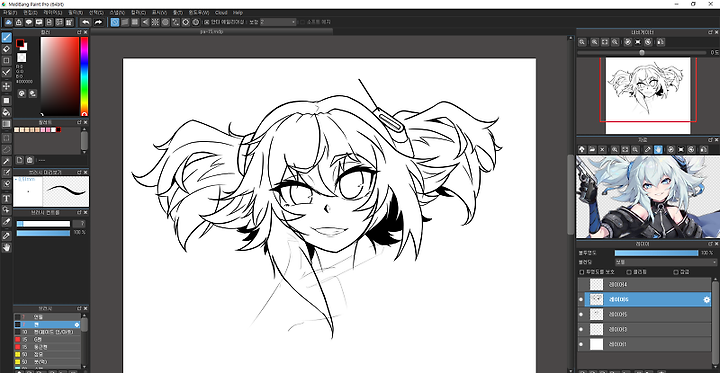Switch to the open .mdp document tab
The height and width of the screenshot is (373, 720).
(x=211, y=32)
